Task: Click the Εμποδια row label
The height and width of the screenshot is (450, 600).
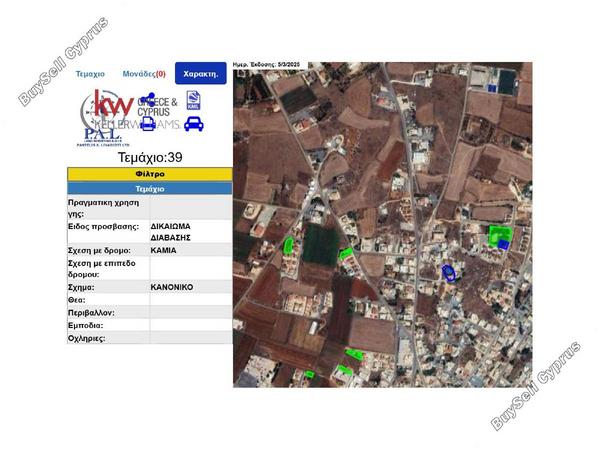Action: point(85,326)
